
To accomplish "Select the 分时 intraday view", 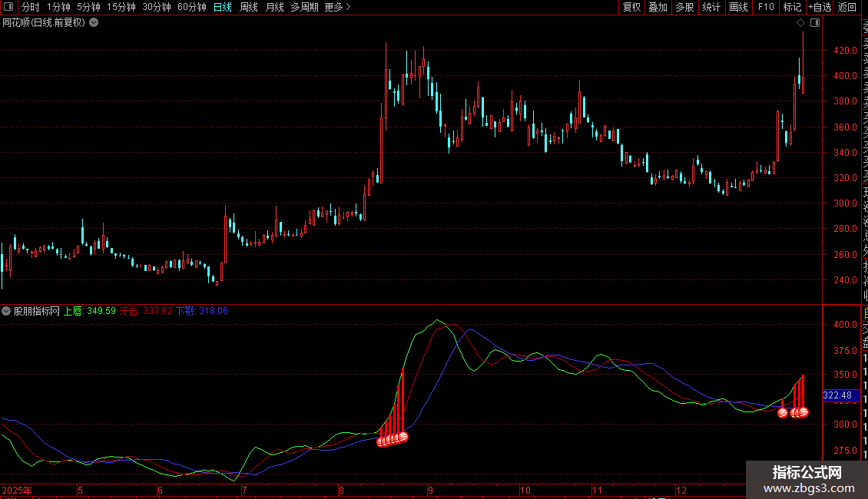I will (x=30, y=7).
